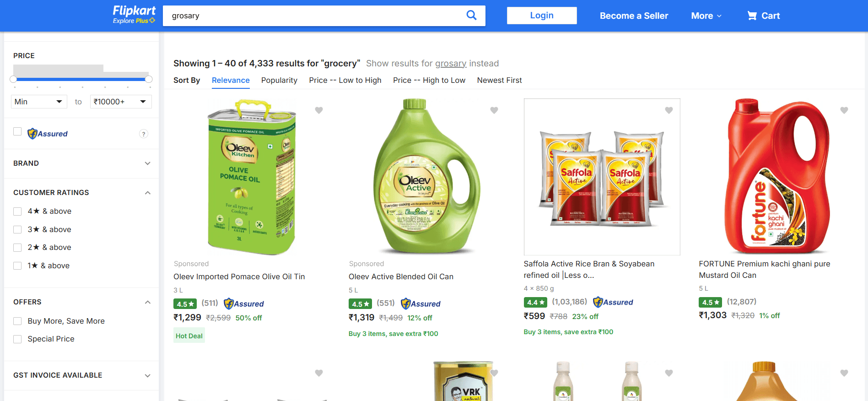Screen dimensions: 868x401
Task: Click the Flipkart logo
Action: [x=134, y=11]
